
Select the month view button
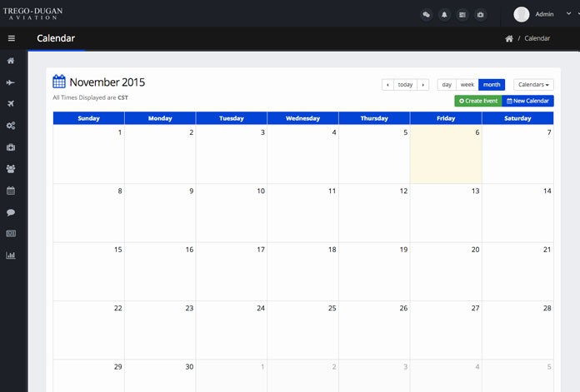(x=492, y=85)
